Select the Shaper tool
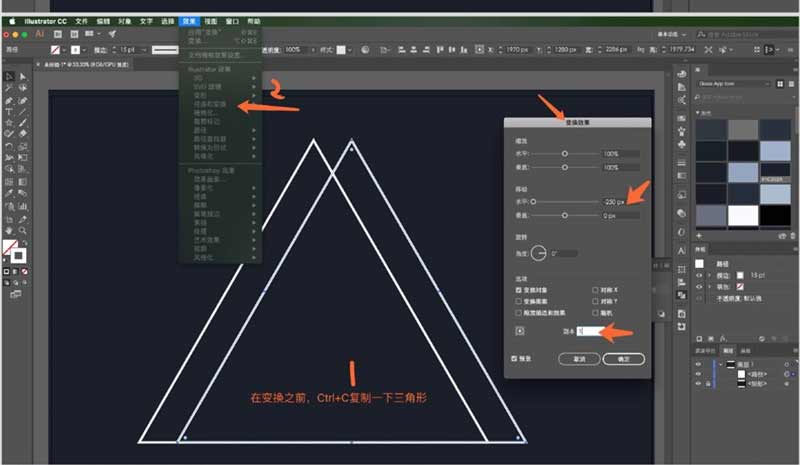800x465 pixels. point(9,134)
